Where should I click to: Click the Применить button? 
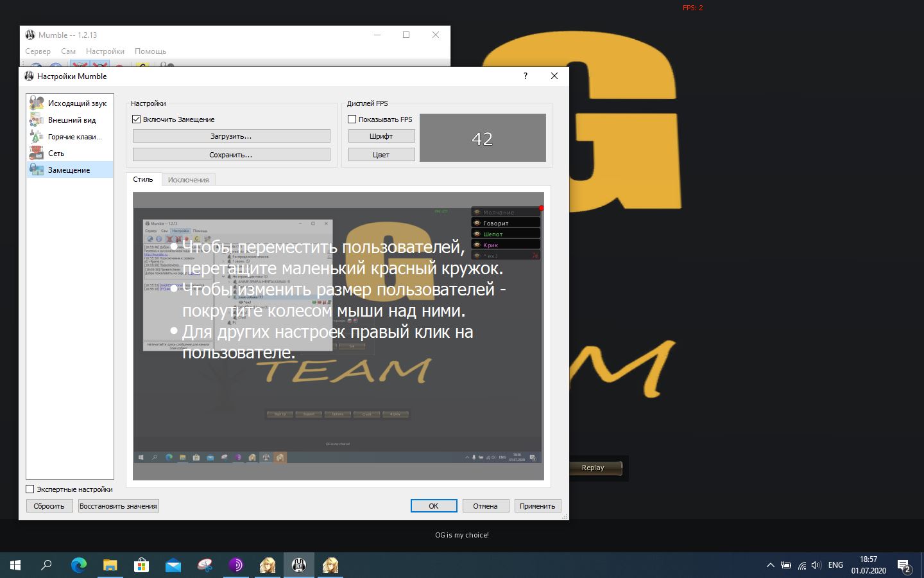coord(537,506)
